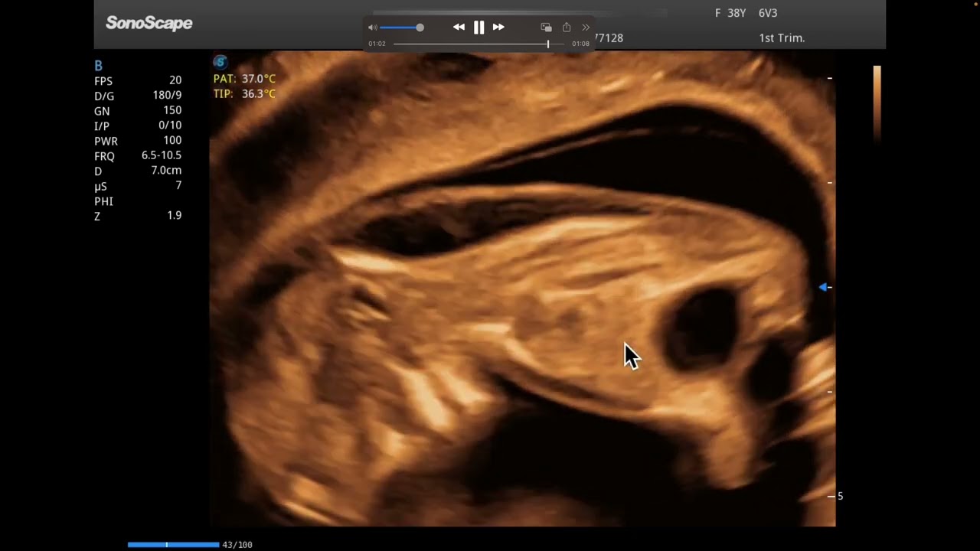Mute audio with the speaker icon
The width and height of the screenshot is (980, 551).
coord(373,28)
